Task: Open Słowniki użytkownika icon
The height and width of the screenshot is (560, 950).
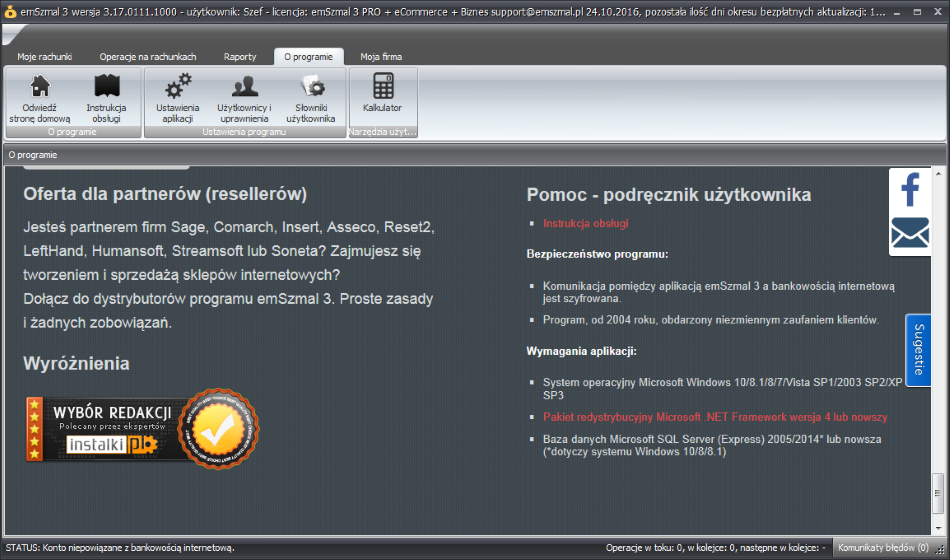Action: (x=311, y=98)
